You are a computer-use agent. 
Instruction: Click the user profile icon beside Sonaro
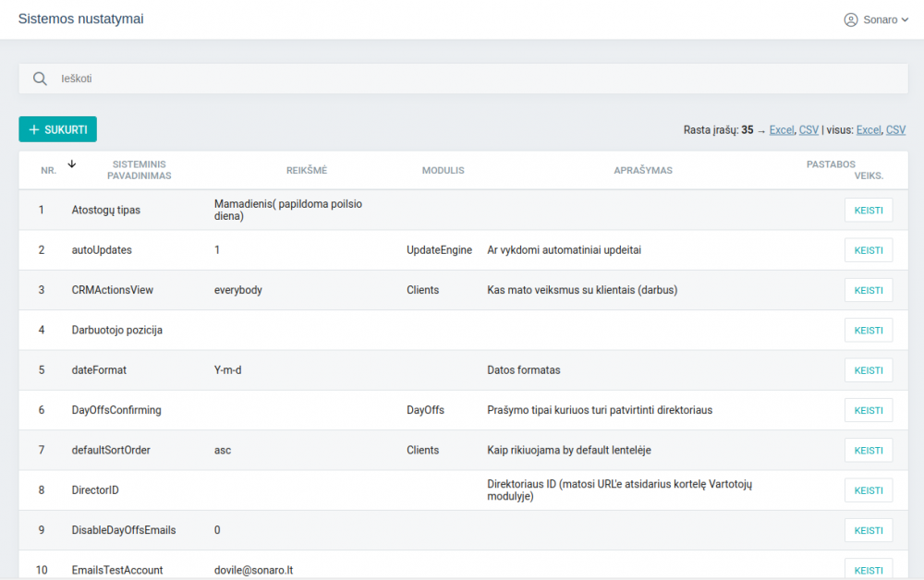pos(851,19)
